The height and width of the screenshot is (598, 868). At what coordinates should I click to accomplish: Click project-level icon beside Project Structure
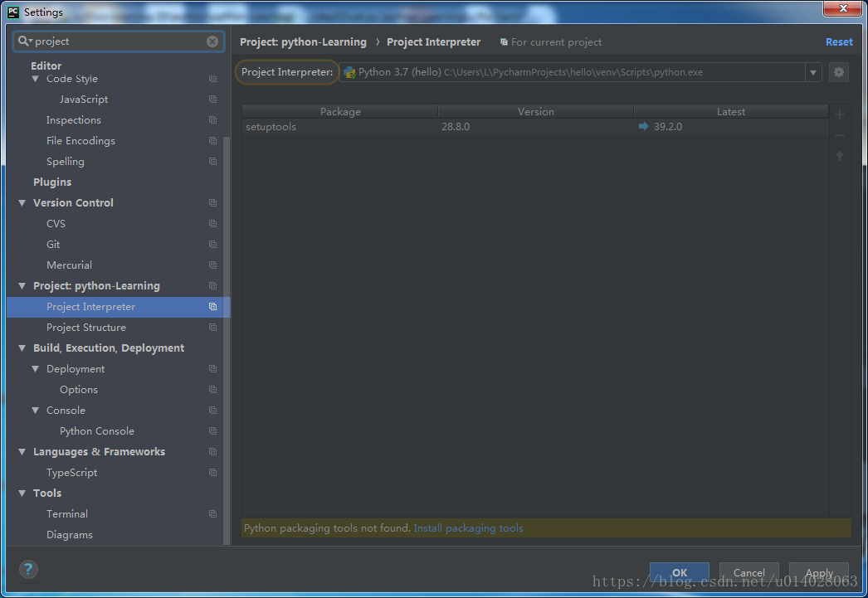pyautogui.click(x=212, y=328)
